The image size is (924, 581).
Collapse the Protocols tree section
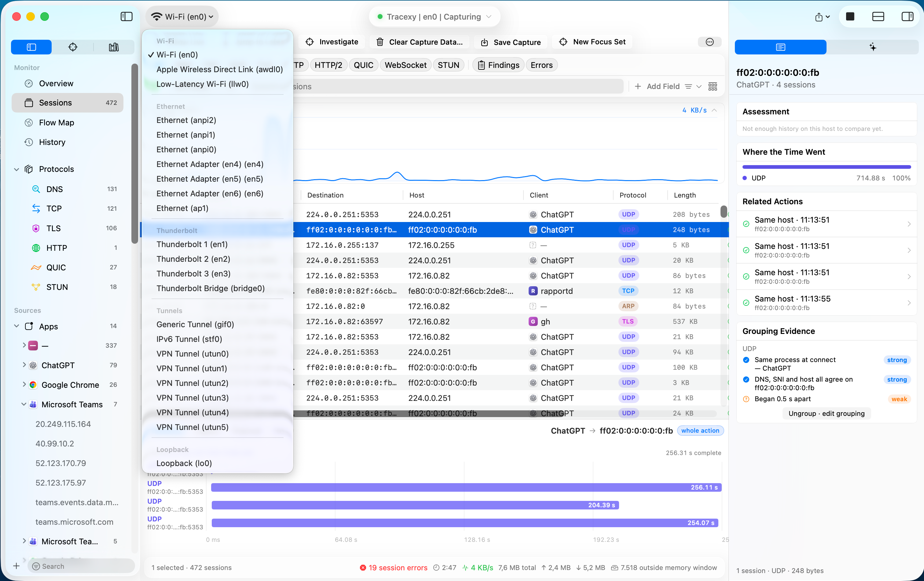pos(16,169)
